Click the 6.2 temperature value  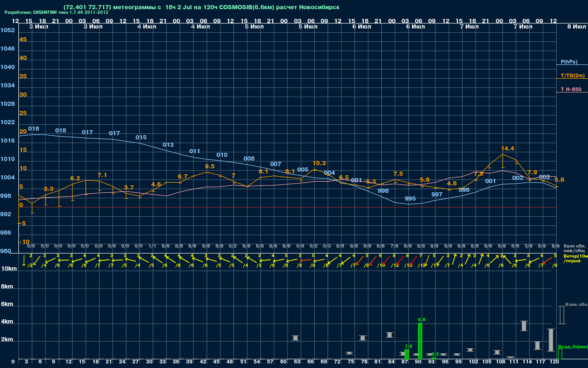(x=75, y=178)
